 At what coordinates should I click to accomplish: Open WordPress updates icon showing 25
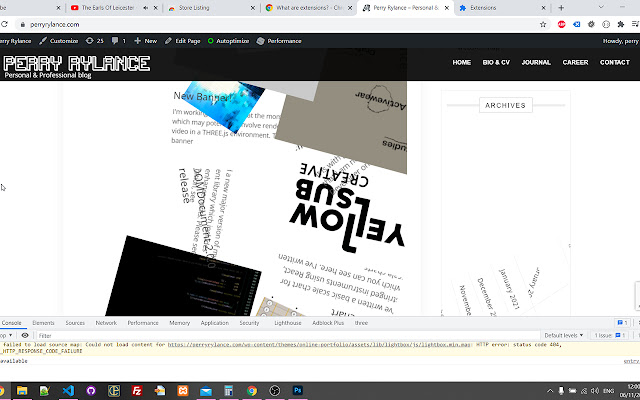[x=95, y=41]
